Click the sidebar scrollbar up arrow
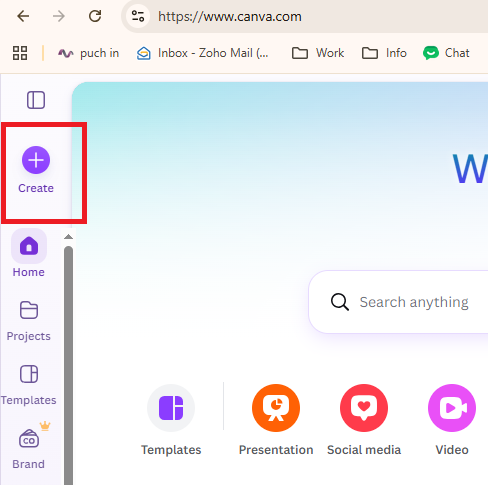Viewport: 488px width, 485px height. pyautogui.click(x=68, y=237)
